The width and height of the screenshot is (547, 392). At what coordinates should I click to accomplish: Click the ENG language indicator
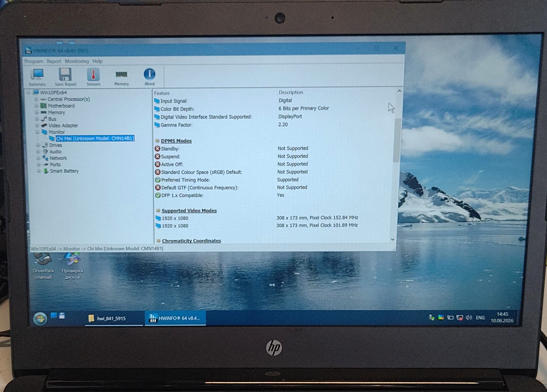click(480, 317)
